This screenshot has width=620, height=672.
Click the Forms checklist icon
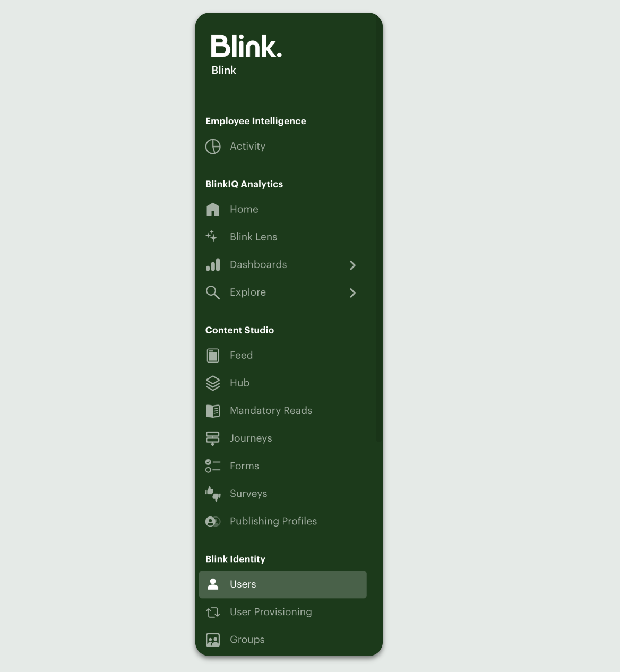click(213, 466)
